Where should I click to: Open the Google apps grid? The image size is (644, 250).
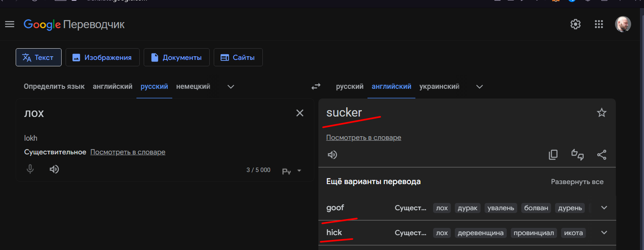pos(599,25)
